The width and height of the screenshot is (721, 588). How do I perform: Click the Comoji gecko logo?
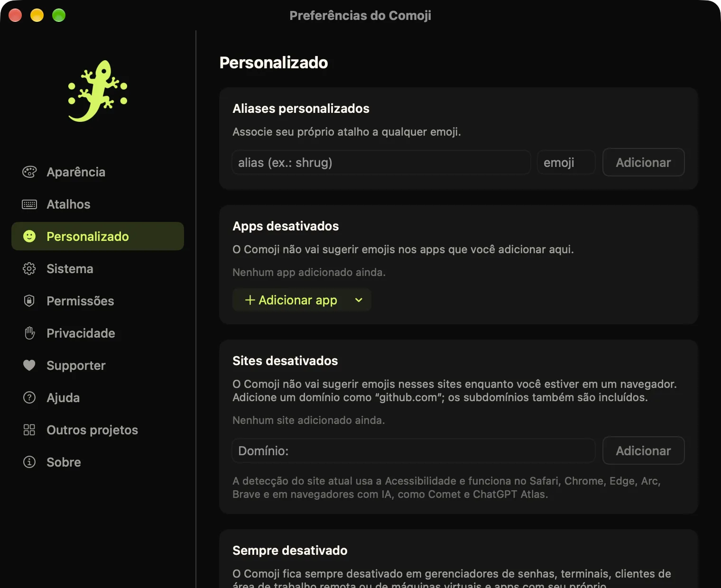pos(98,91)
